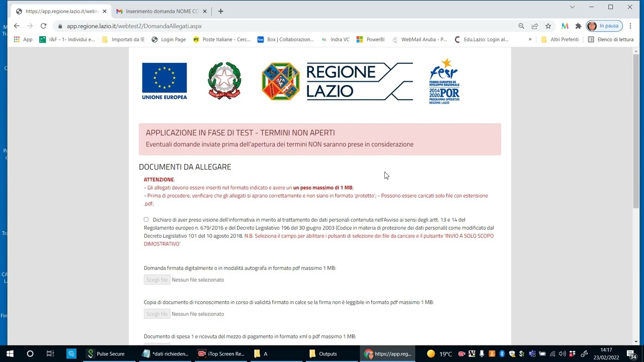
Task: Open the Windows Start menu
Action: [x=10, y=354]
